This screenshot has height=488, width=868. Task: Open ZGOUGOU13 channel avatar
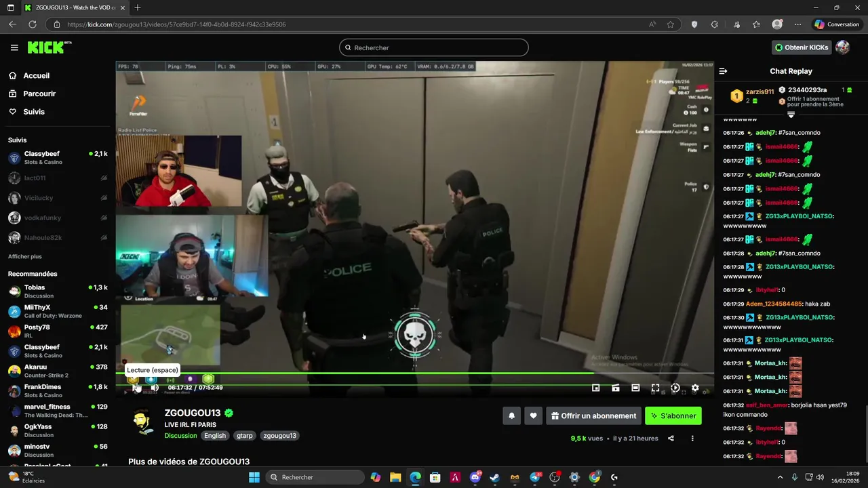142,422
